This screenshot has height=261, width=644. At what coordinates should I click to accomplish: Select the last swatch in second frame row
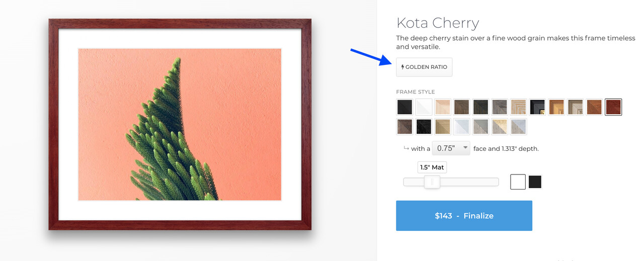tap(518, 127)
